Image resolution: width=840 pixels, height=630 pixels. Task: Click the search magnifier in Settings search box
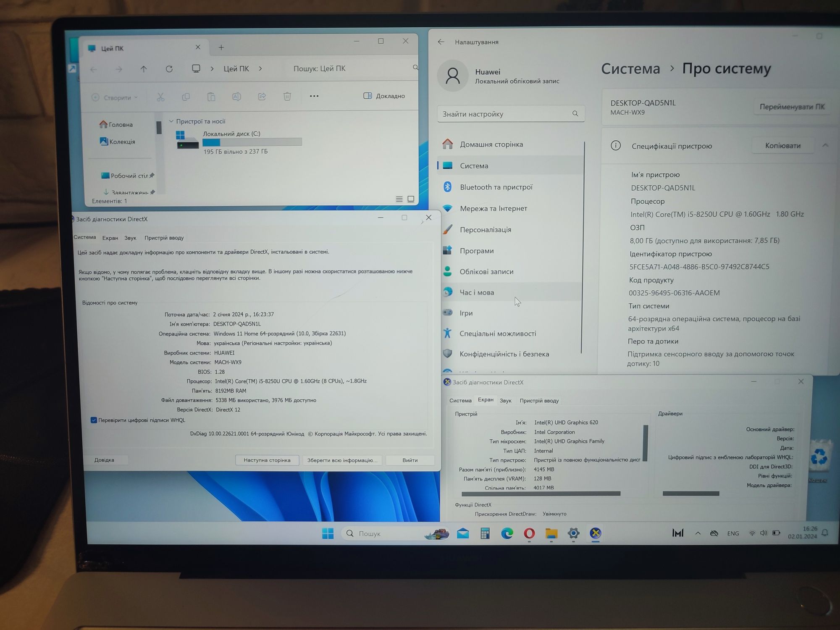[x=575, y=113]
